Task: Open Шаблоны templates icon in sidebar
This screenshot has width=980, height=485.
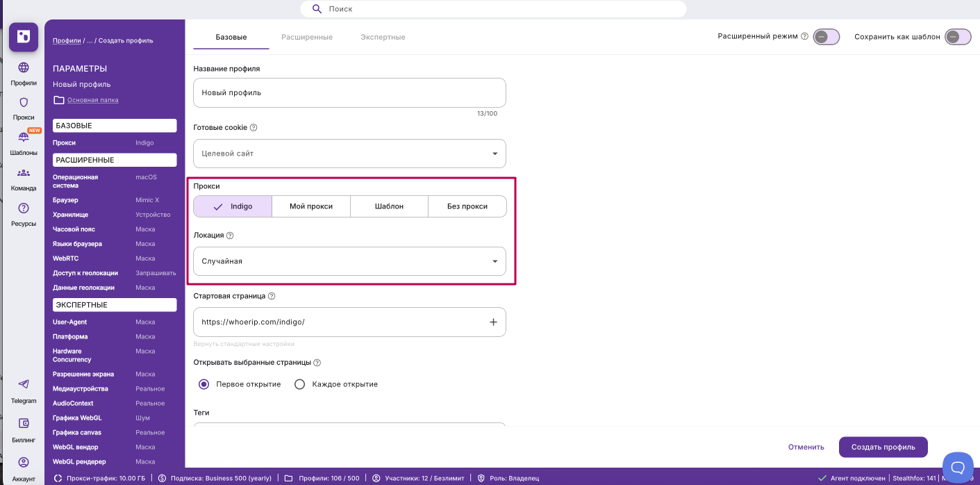Action: click(24, 138)
